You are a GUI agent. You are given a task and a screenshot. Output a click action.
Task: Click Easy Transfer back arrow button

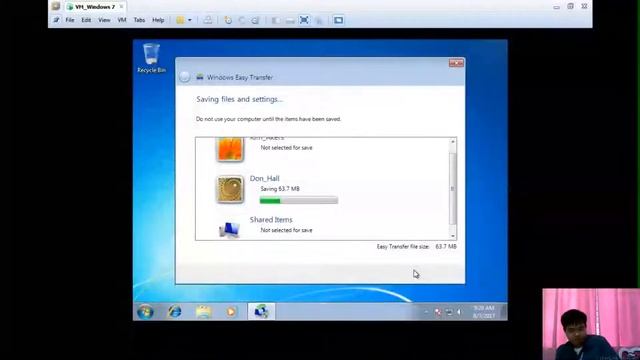pos(184,77)
